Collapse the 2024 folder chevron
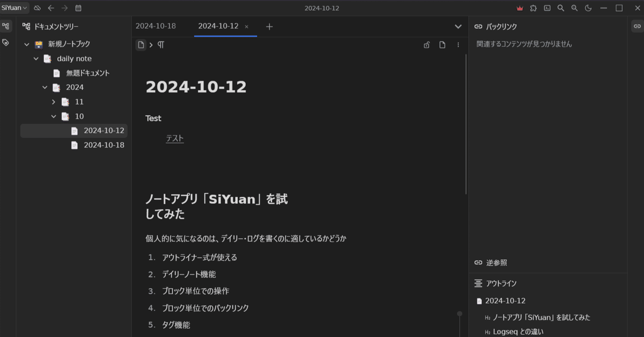Screen dimensions: 644x337 (45, 87)
